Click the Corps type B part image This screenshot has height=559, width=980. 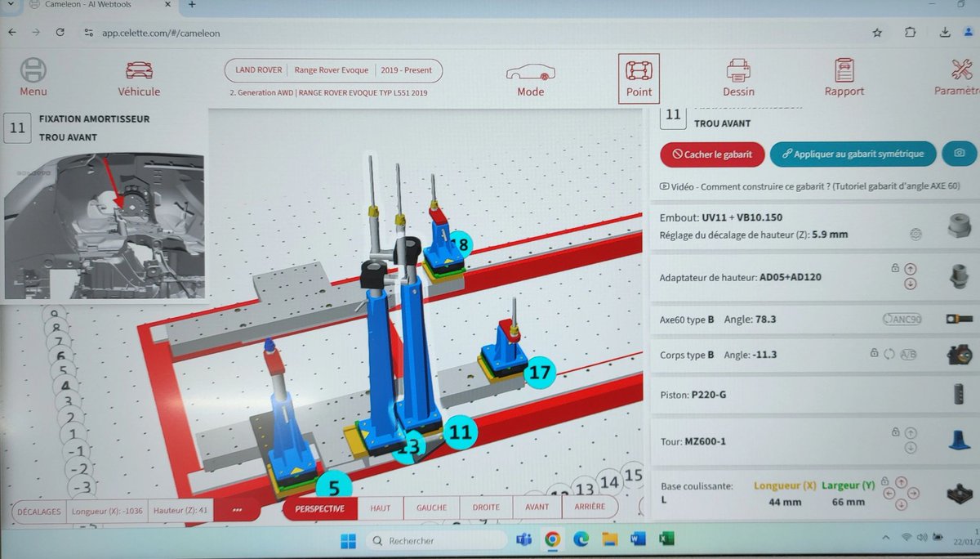click(960, 355)
